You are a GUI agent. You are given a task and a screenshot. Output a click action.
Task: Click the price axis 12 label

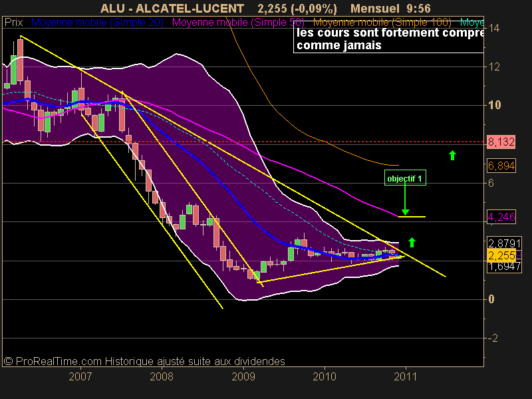pos(494,67)
